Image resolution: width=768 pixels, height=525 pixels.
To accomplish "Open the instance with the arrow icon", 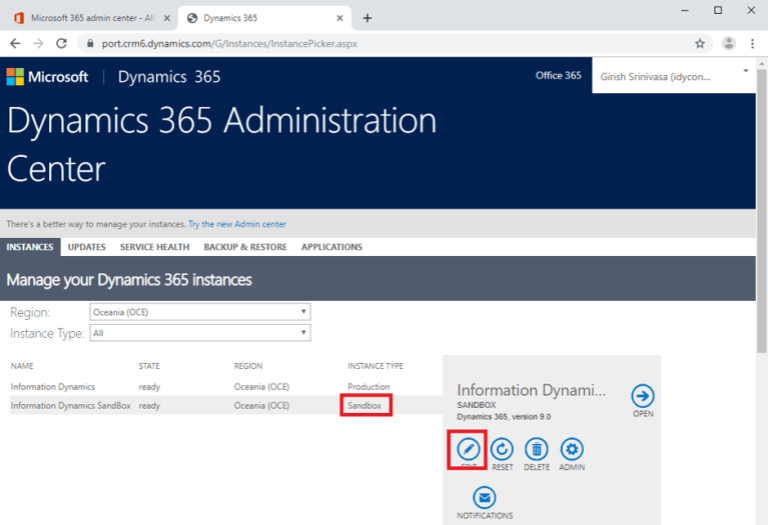I will pos(643,396).
